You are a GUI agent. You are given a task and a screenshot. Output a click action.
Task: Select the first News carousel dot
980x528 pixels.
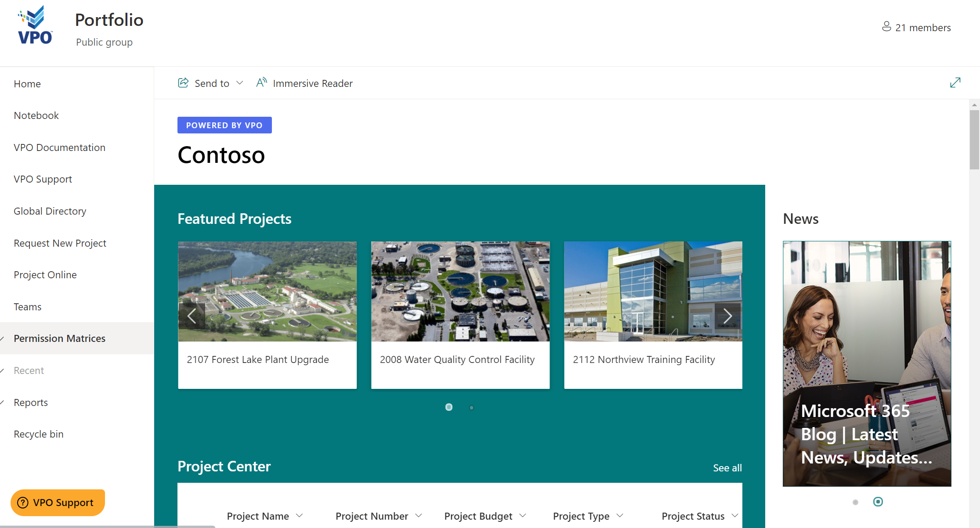tap(855, 502)
